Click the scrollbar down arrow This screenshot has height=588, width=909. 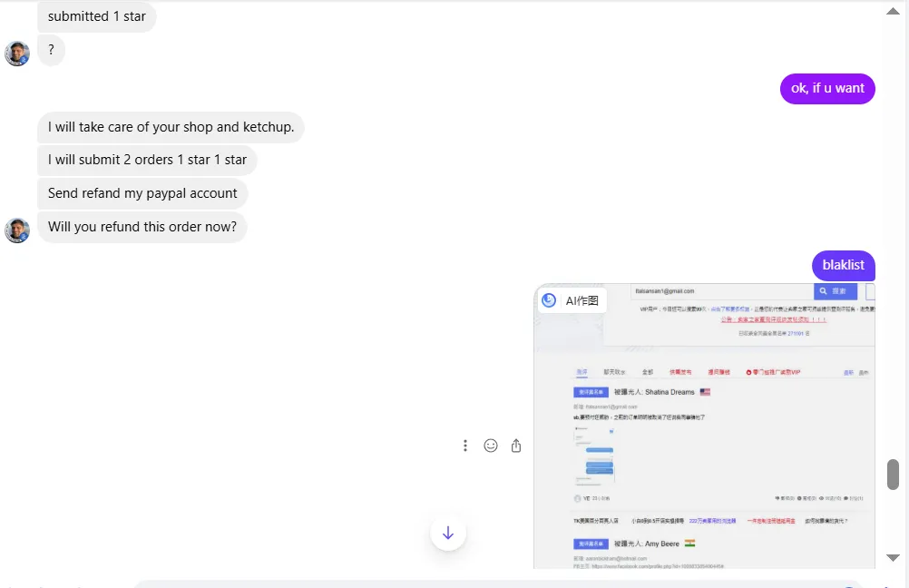tap(893, 557)
